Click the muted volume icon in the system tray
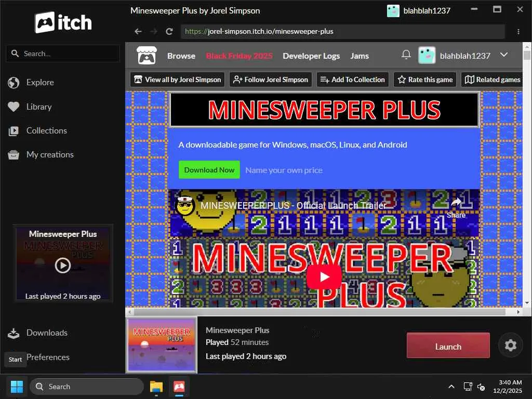This screenshot has height=399, width=532. 481,387
